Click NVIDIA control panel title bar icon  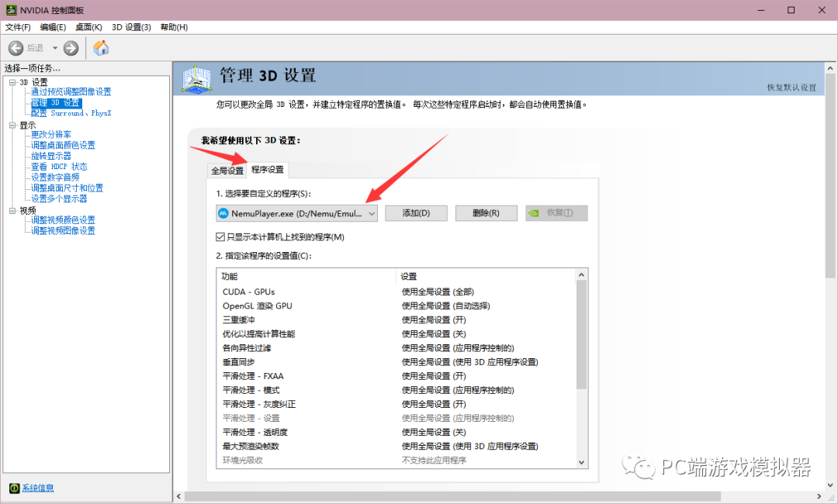click(x=11, y=10)
